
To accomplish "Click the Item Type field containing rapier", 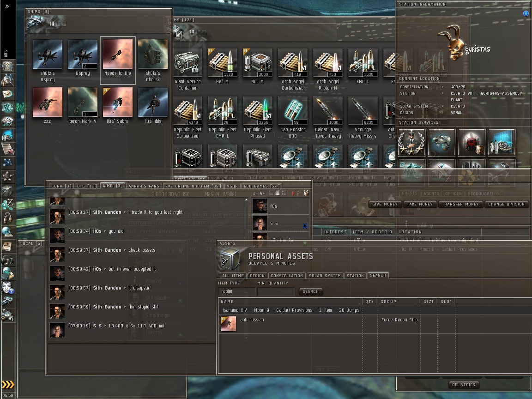I will click(236, 291).
